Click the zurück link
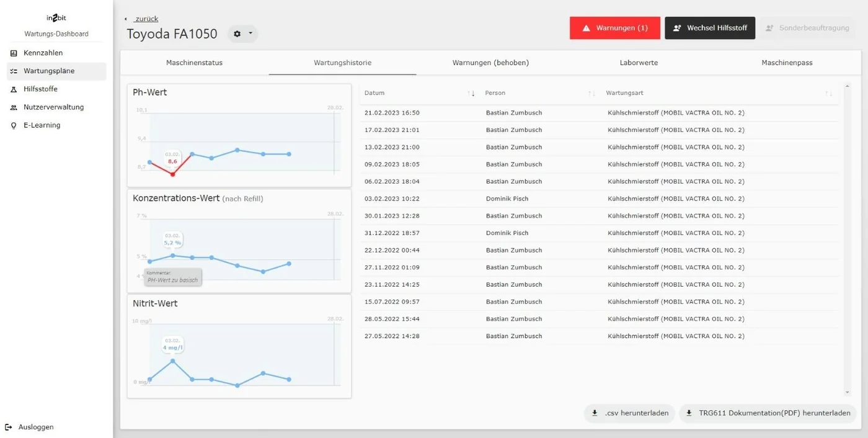Screen dimensions: 868x438 click(x=146, y=19)
